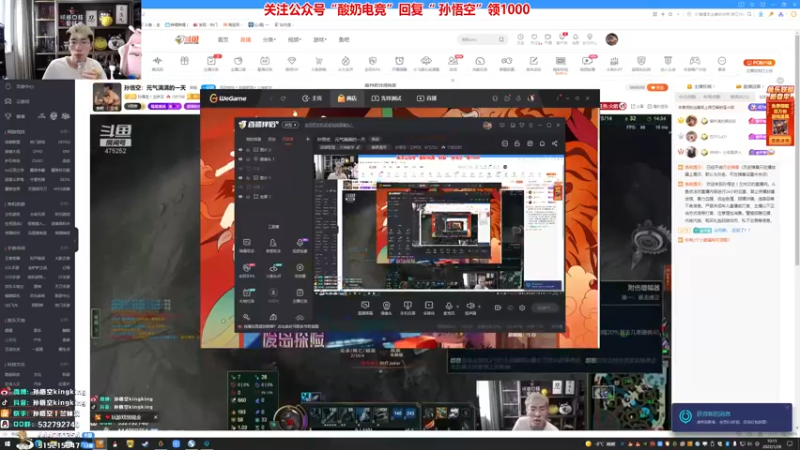Viewport: 800px width, 450px height.
Task: Click the pencil edit icon in streamer toolbar
Action: tap(534, 61)
